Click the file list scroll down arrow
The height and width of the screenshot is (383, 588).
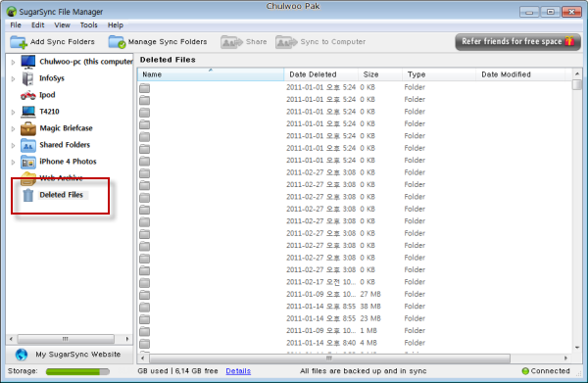click(577, 348)
